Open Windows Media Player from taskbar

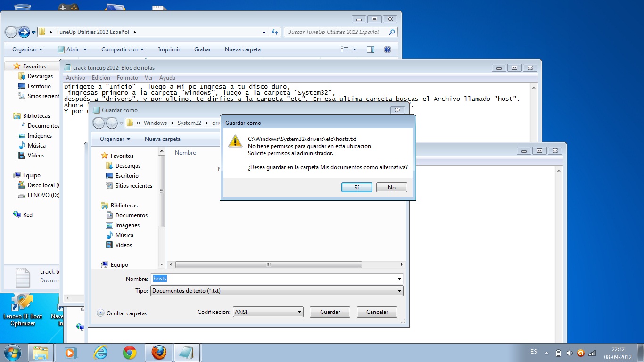pos(70,353)
